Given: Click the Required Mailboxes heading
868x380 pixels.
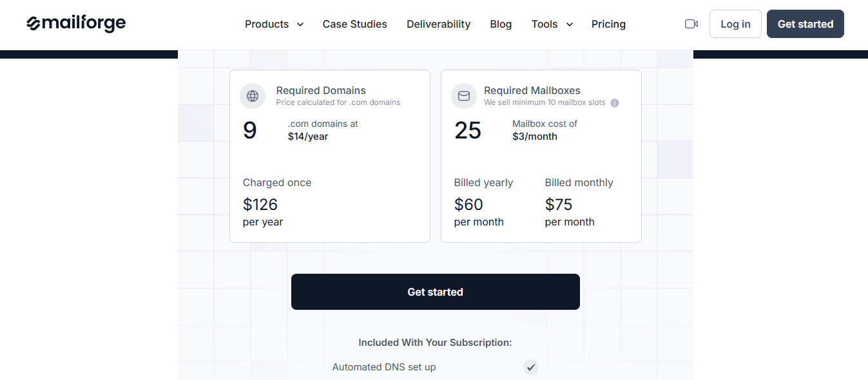Looking at the screenshot, I should (x=532, y=91).
